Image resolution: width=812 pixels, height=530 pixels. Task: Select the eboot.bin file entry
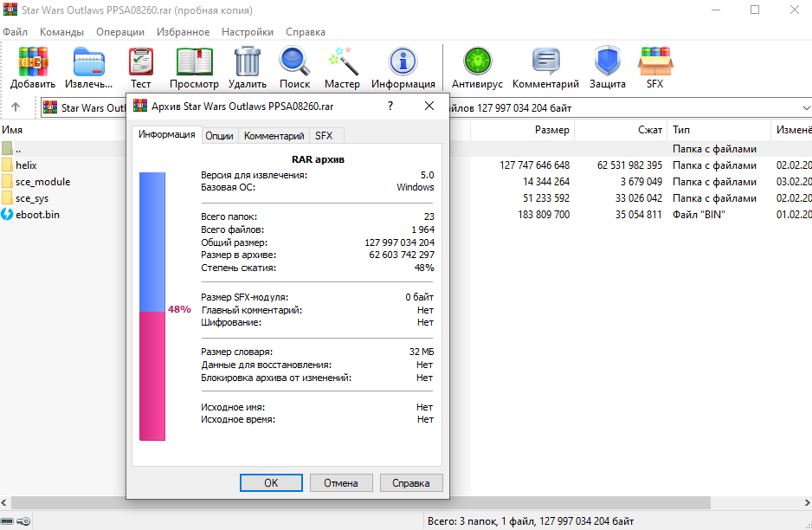click(x=38, y=215)
